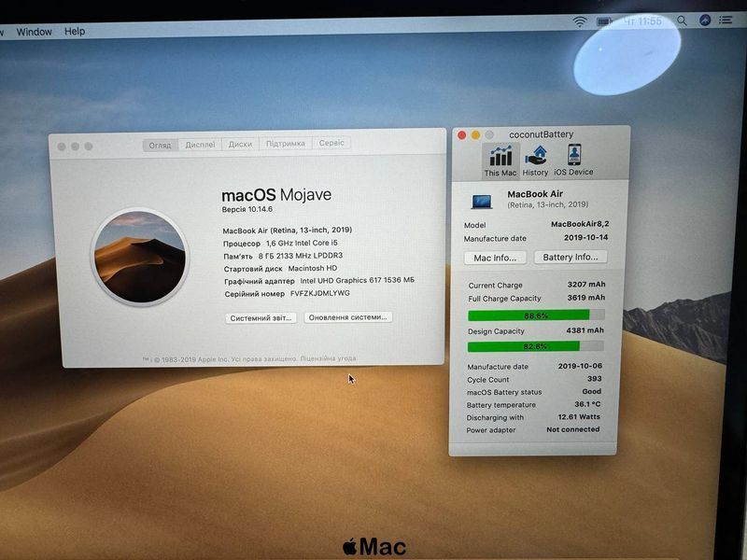Click the Mac Info... button
747x560 pixels.
495,259
